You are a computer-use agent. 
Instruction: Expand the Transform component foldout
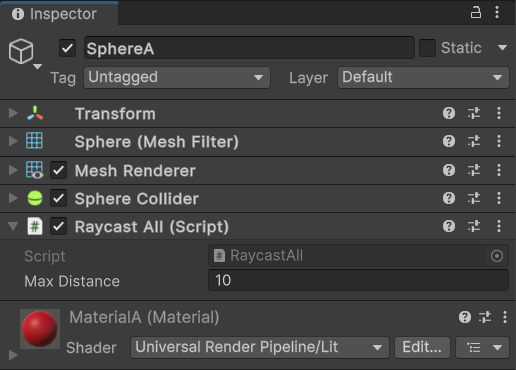coord(13,113)
